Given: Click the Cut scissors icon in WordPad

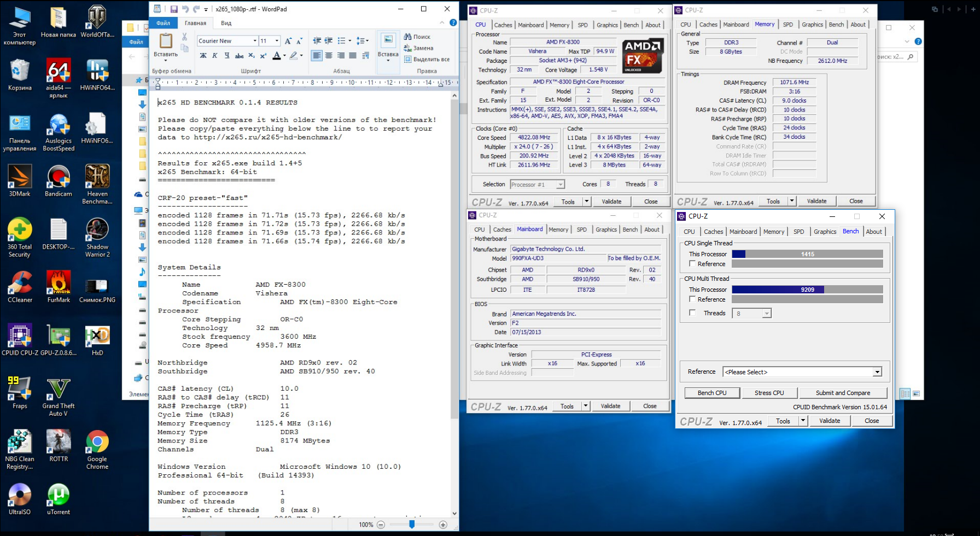Looking at the screenshot, I should [185, 37].
